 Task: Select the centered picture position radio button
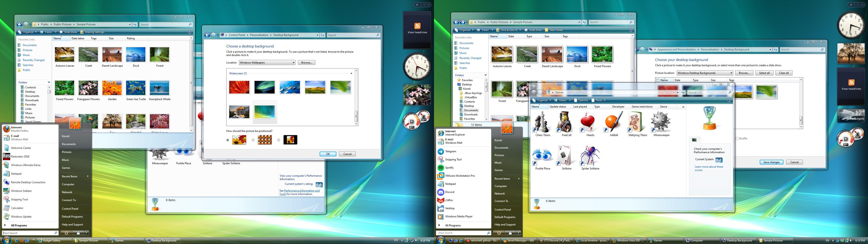tap(278, 140)
